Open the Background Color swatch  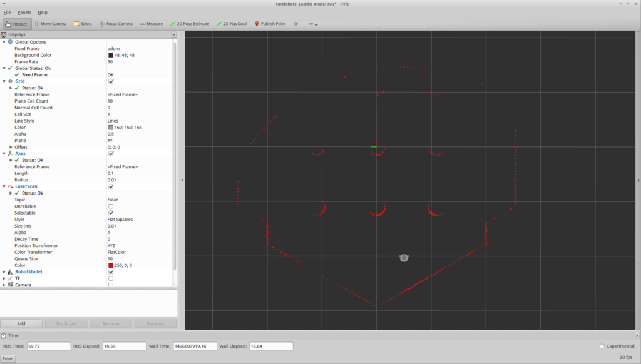pos(110,55)
